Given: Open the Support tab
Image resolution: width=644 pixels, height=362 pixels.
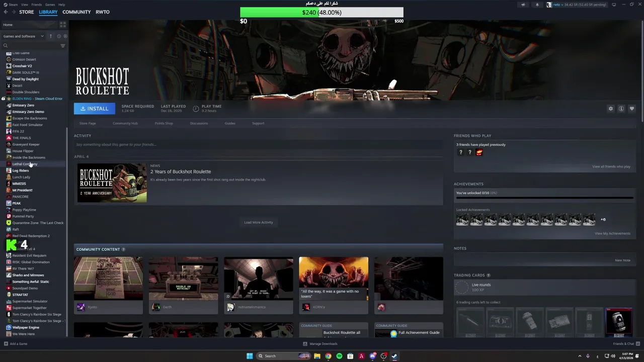Looking at the screenshot, I should coord(258,123).
